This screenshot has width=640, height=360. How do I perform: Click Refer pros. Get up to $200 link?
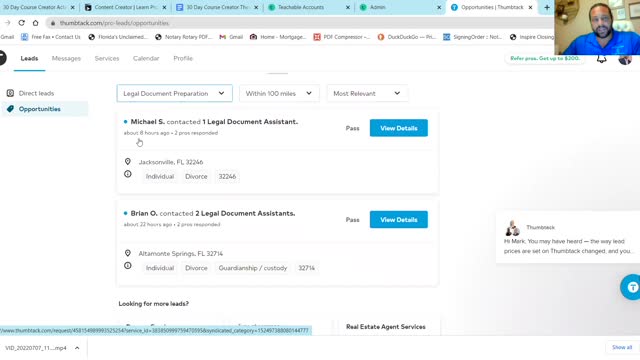click(x=544, y=58)
